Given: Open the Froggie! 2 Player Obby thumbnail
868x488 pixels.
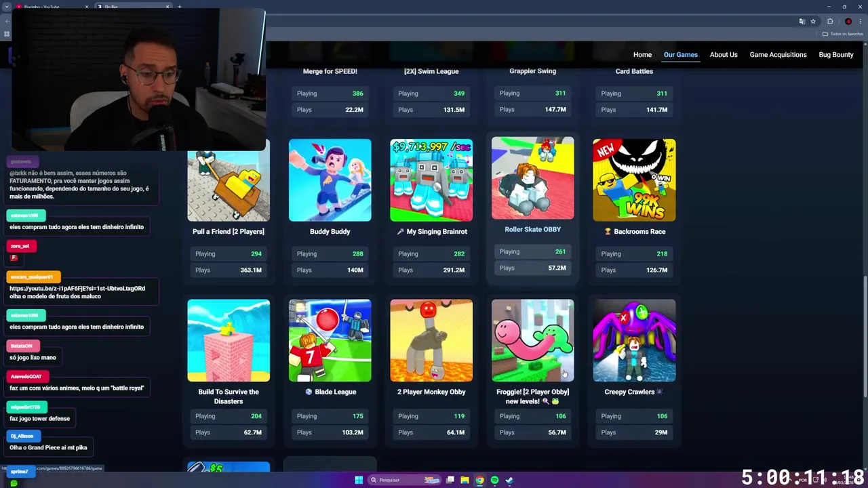Looking at the screenshot, I should (x=532, y=340).
